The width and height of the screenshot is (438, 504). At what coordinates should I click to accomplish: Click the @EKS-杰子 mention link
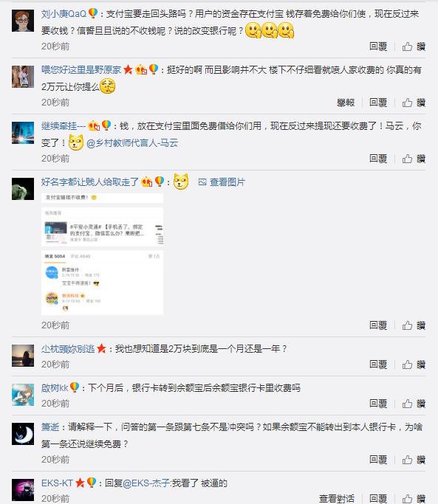[147, 483]
